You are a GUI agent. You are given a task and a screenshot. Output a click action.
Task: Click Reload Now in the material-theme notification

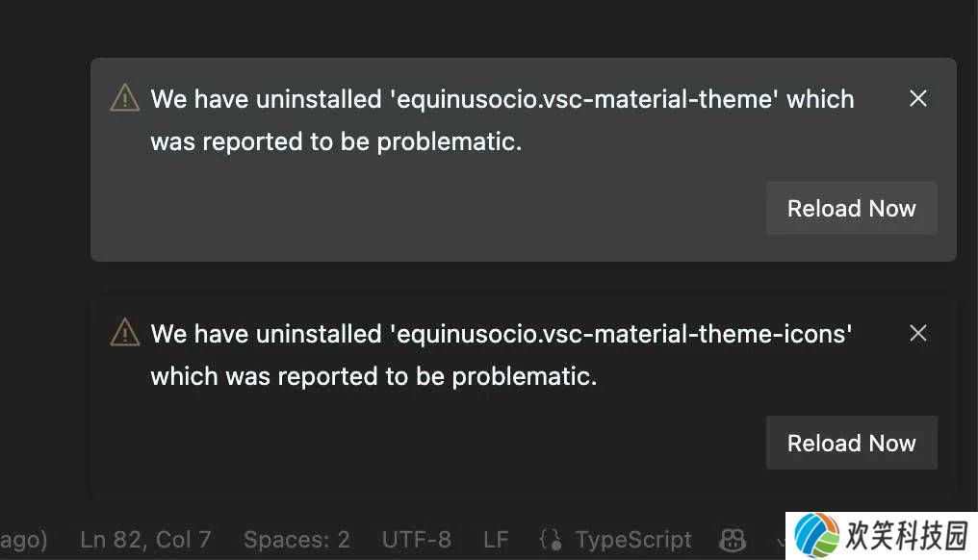pyautogui.click(x=851, y=208)
